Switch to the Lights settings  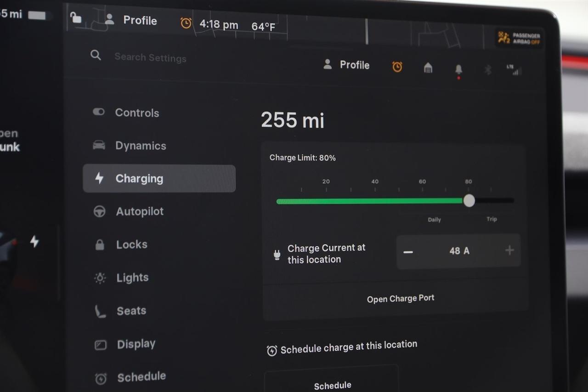coord(132,278)
